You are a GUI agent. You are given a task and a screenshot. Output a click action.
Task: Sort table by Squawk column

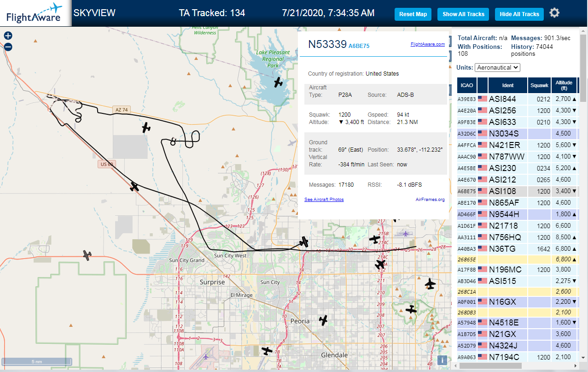[x=539, y=85]
